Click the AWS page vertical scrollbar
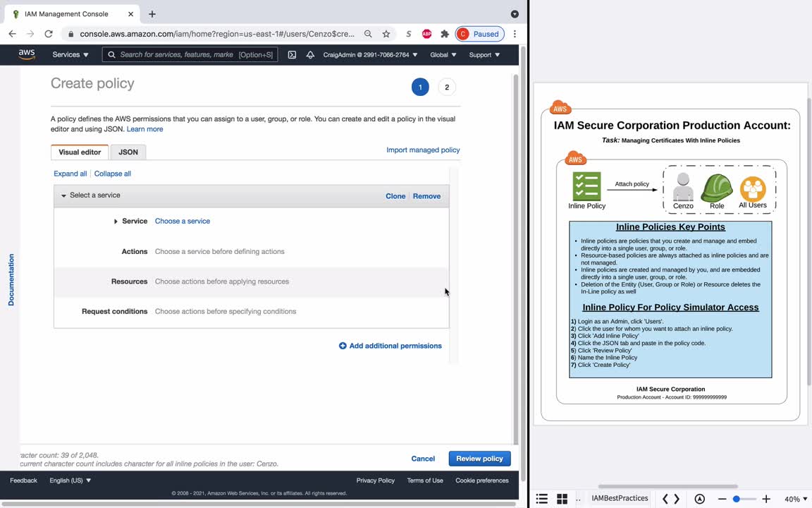Image resolution: width=812 pixels, height=508 pixels. [x=516, y=259]
